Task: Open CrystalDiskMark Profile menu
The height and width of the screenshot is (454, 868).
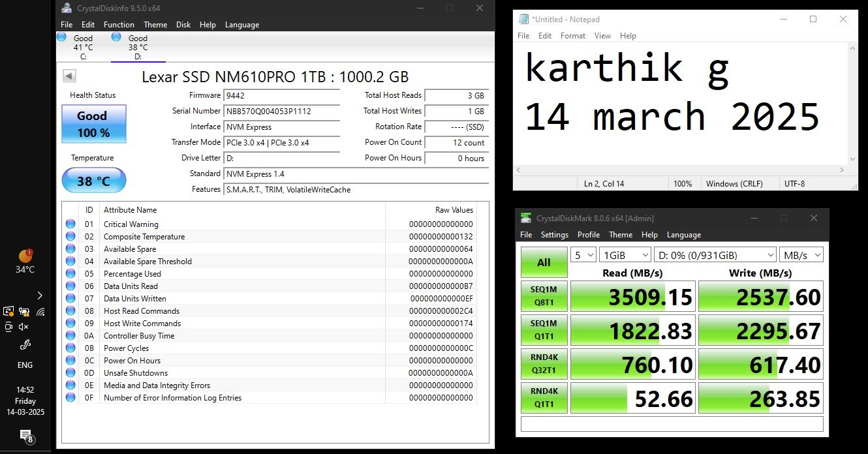Action: pyautogui.click(x=588, y=235)
